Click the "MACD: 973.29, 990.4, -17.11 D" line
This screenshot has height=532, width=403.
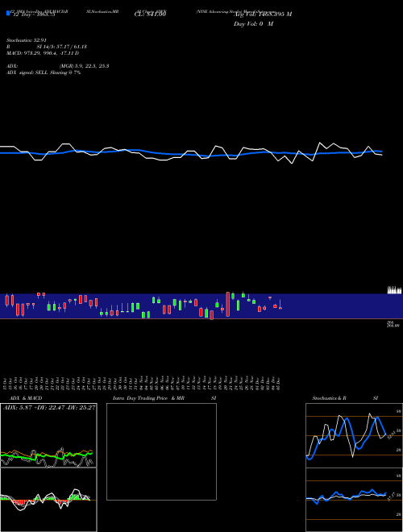43,53
